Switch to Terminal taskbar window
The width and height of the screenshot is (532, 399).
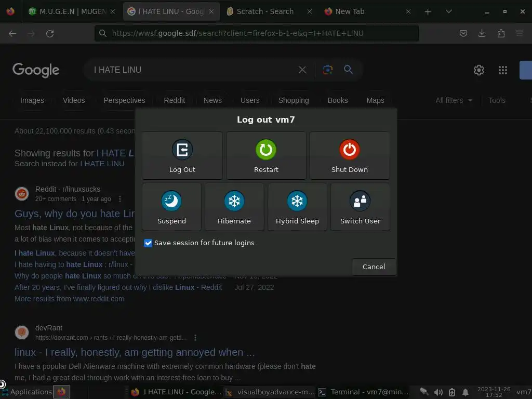[x=363, y=392]
